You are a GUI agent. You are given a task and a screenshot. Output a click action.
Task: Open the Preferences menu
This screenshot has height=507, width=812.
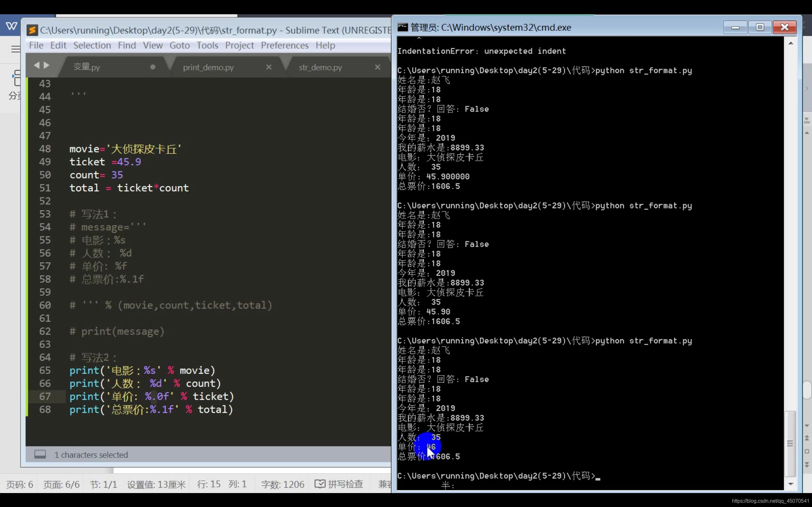click(x=285, y=45)
